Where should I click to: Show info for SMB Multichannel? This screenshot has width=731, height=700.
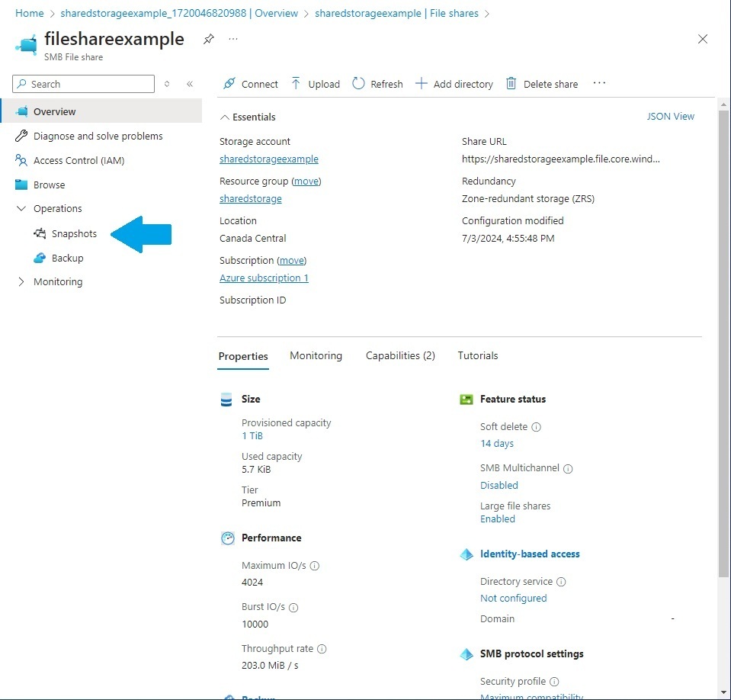(568, 469)
